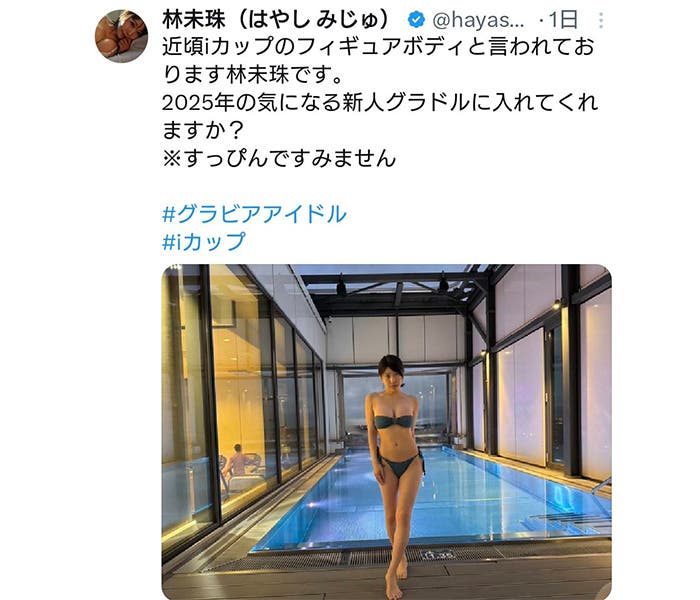700x600 pixels.
Task: Click the blue verified badge
Action: (416, 21)
